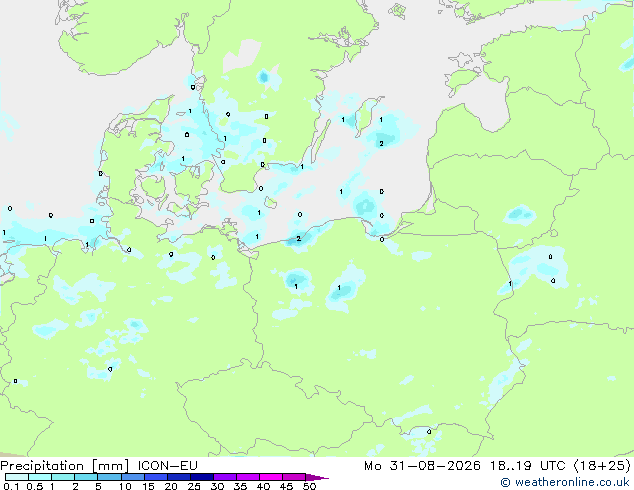The width and height of the screenshot is (634, 490).
Task: Click the ICON-EU model name label
Action: click(x=167, y=466)
